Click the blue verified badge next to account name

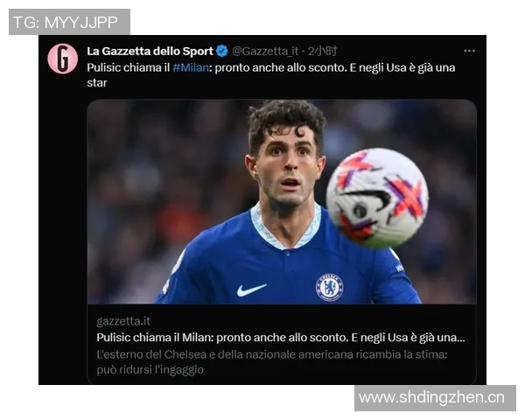pos(221,52)
